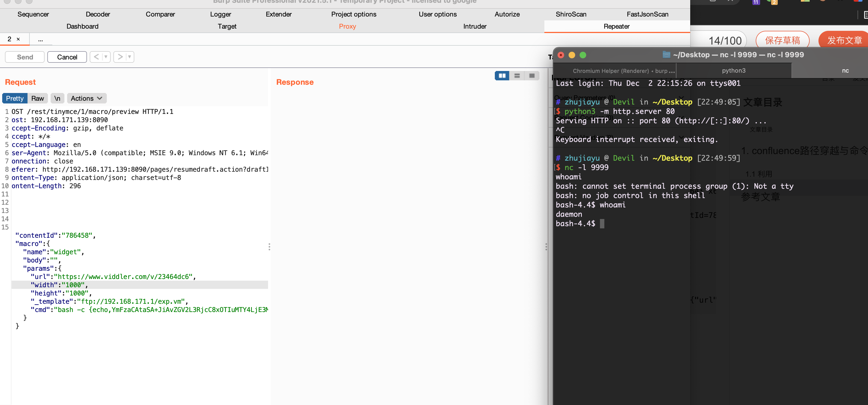This screenshot has width=868, height=405.
Task: Click the Send button
Action: [24, 57]
